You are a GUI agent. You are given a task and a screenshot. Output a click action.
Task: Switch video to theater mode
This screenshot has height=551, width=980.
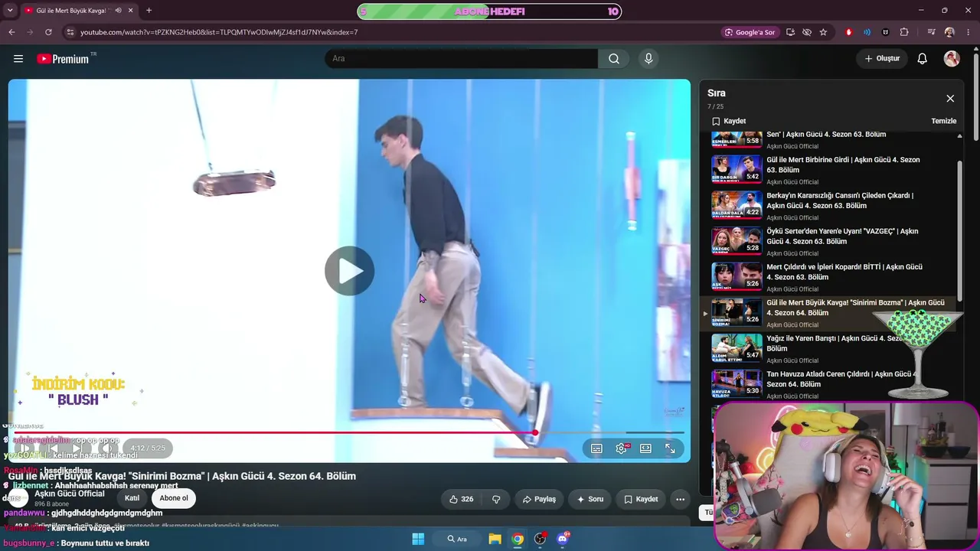(645, 448)
